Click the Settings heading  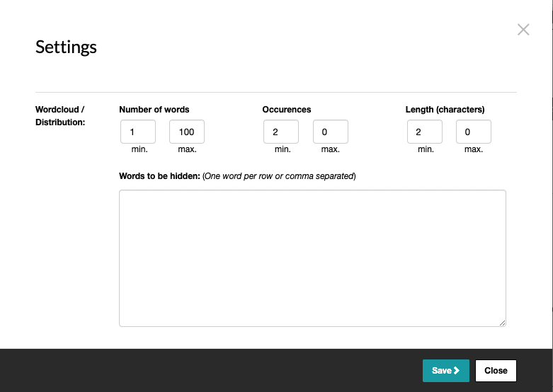66,47
